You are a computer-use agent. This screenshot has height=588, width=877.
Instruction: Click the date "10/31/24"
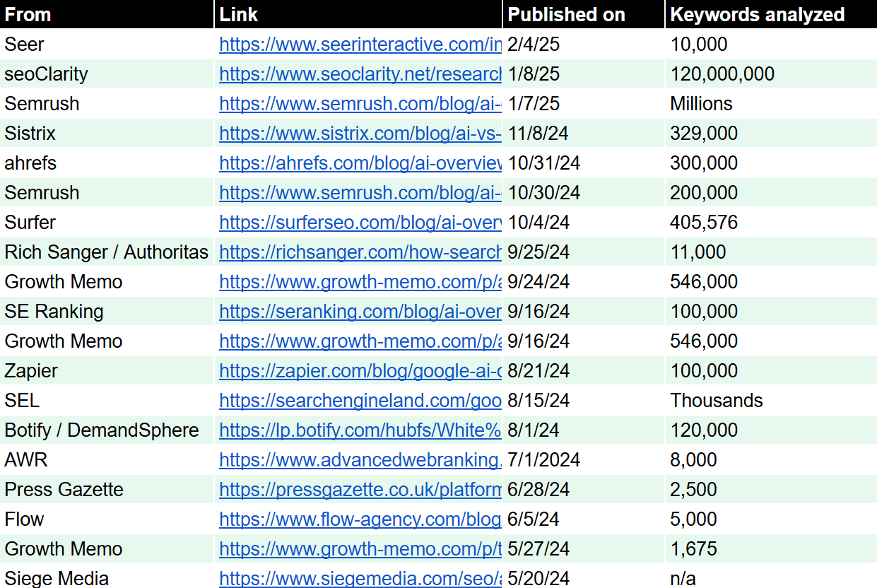(544, 163)
